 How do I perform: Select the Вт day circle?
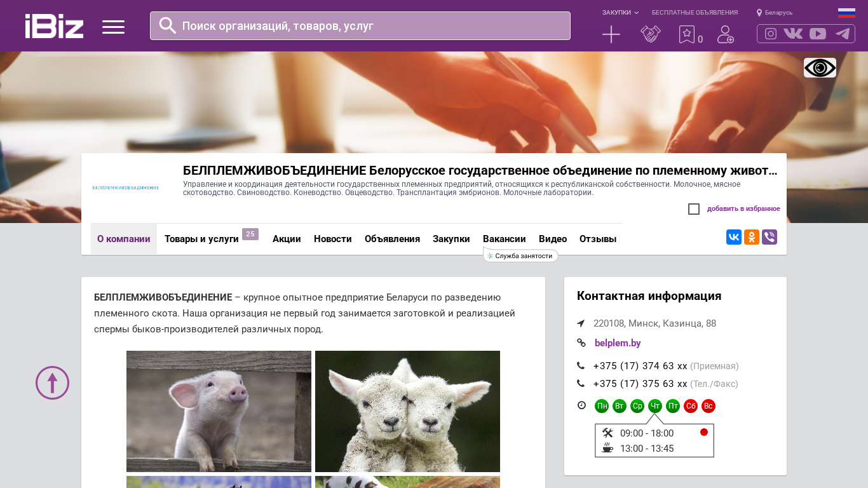tap(620, 406)
